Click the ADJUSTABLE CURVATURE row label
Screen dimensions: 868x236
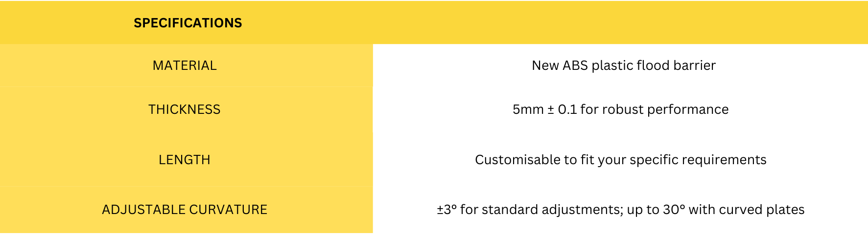pyautogui.click(x=185, y=210)
